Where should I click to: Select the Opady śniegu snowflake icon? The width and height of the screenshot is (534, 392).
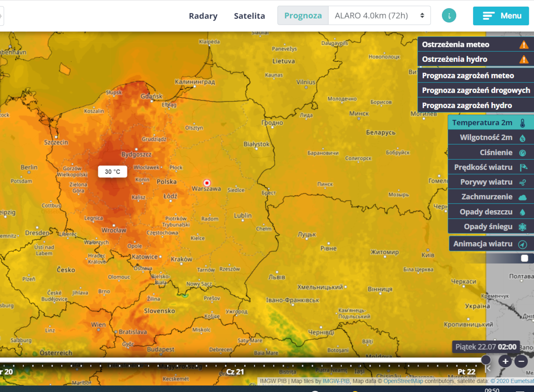pyautogui.click(x=522, y=227)
